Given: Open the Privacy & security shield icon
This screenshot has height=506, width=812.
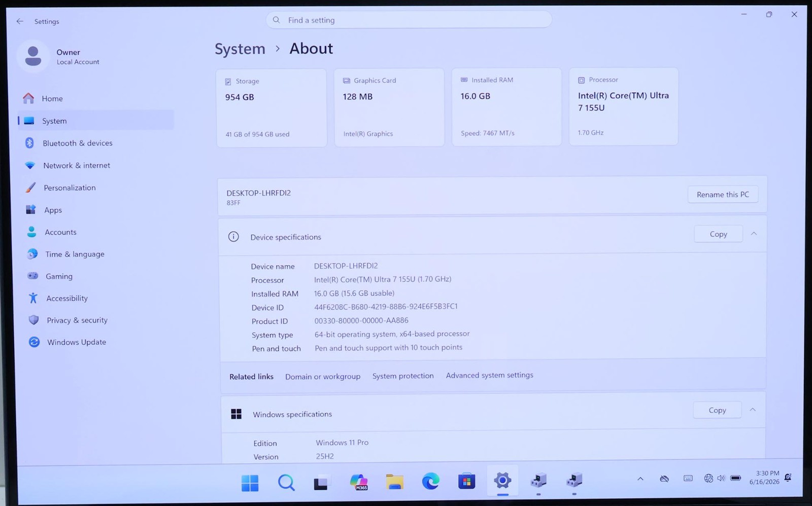Looking at the screenshot, I should 33,320.
